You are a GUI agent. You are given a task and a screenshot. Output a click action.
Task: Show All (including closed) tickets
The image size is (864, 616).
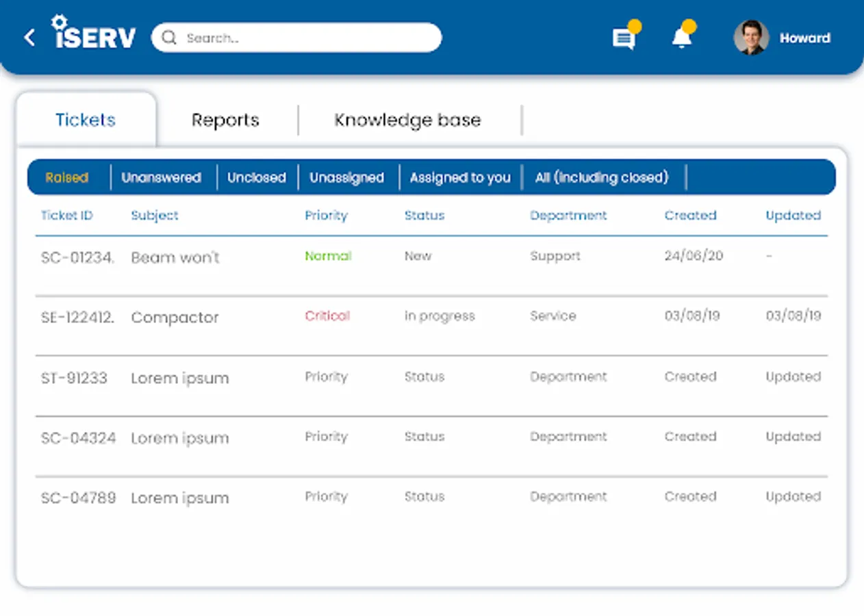601,178
